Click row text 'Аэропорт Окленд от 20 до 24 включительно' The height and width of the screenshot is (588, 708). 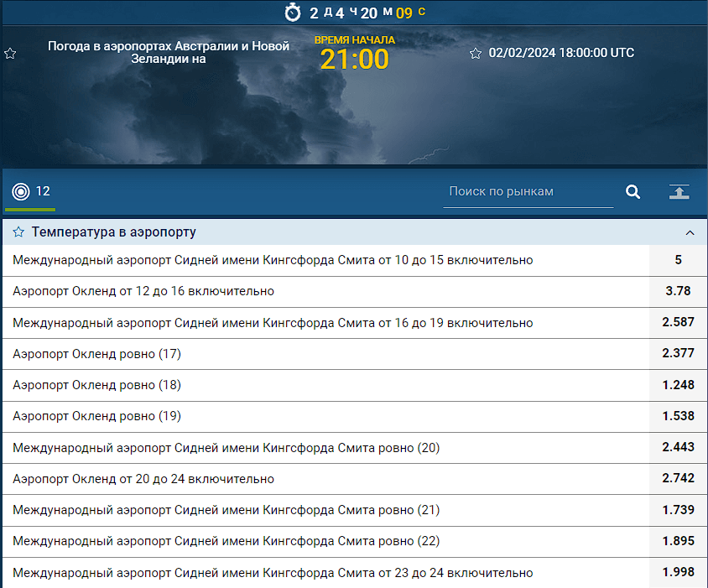[143, 479]
